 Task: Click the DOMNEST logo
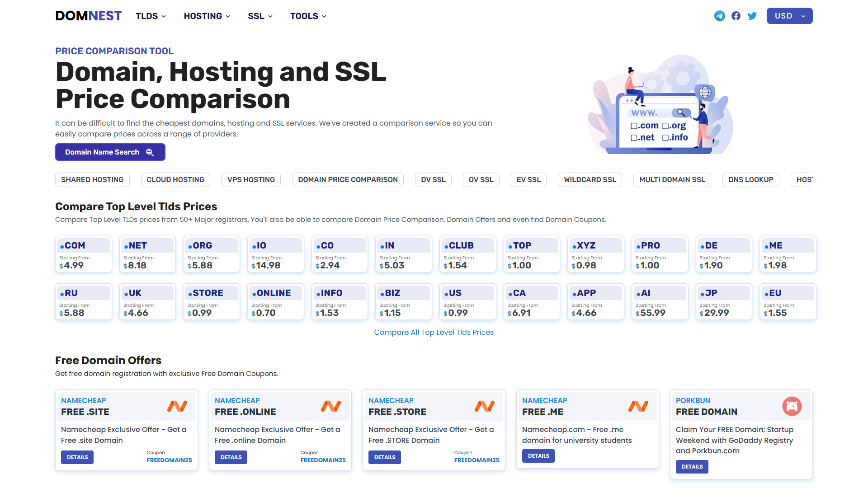(x=89, y=16)
